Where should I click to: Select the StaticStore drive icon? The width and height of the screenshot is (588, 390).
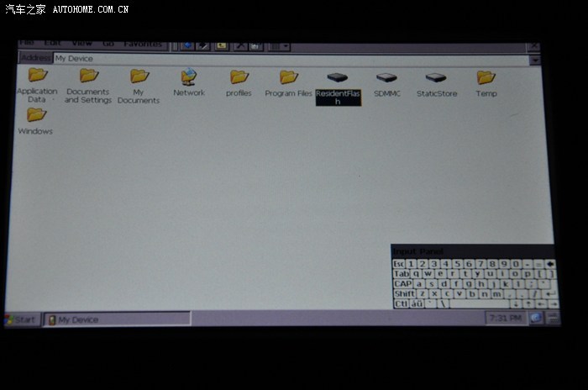[436, 79]
